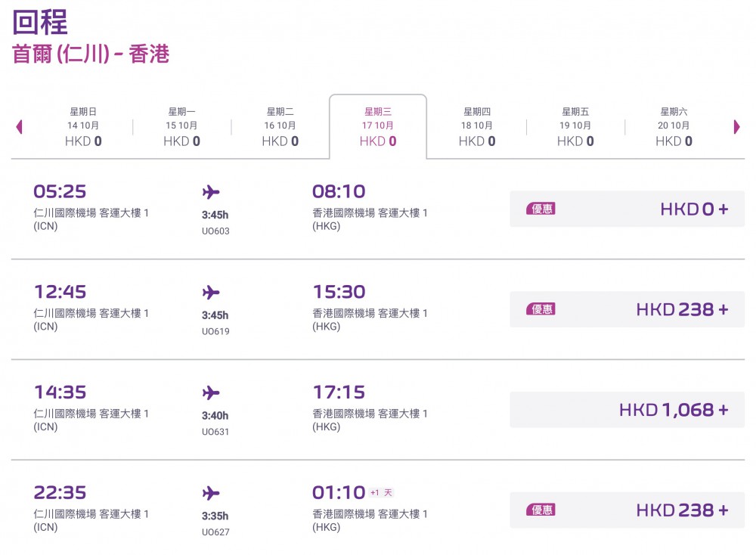
Task: Click the +1 天 next-day indicator
Action: coord(382,493)
